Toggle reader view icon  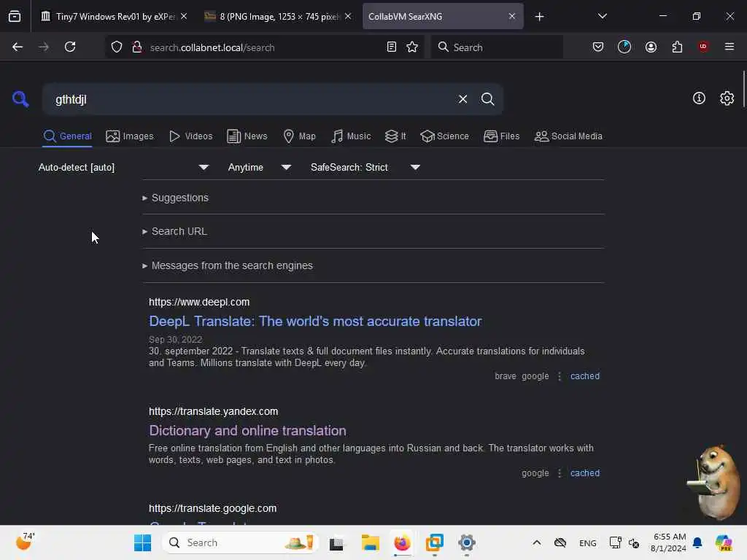tap(392, 47)
